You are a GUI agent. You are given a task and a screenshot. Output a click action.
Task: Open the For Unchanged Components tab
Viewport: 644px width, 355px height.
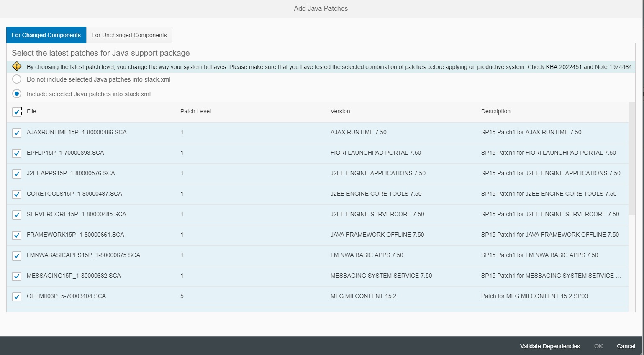129,35
